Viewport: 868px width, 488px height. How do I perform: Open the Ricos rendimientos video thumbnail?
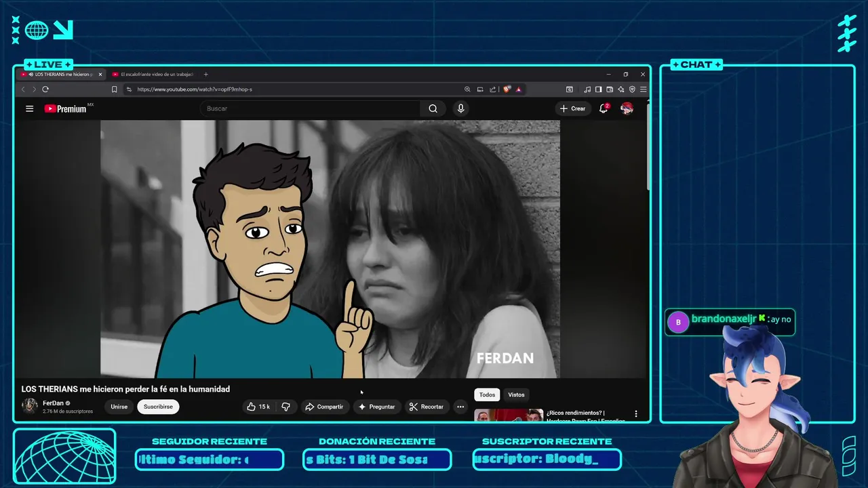pos(509,415)
